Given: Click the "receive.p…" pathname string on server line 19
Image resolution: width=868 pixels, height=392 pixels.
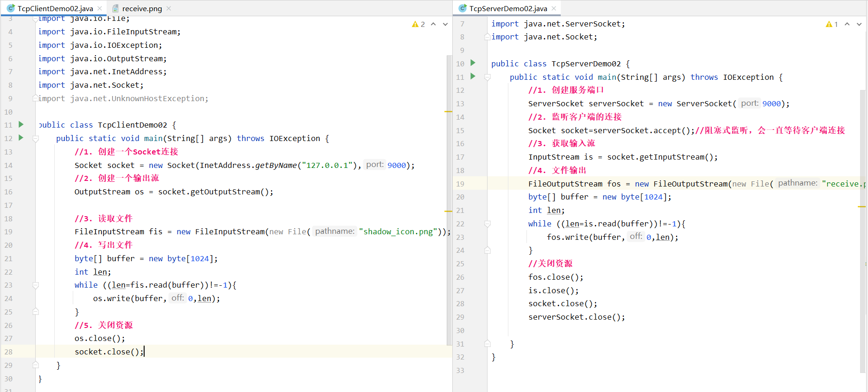Looking at the screenshot, I should pyautogui.click(x=843, y=184).
